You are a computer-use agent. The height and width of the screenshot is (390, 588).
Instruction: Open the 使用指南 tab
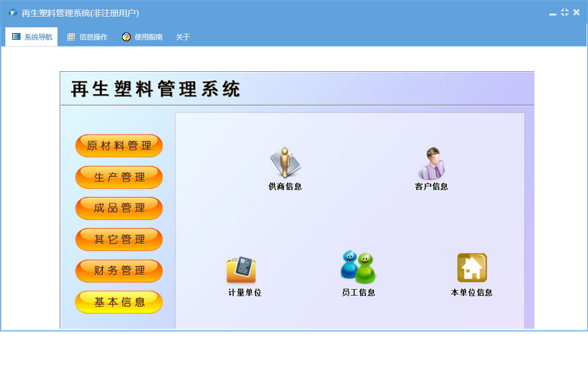(142, 37)
